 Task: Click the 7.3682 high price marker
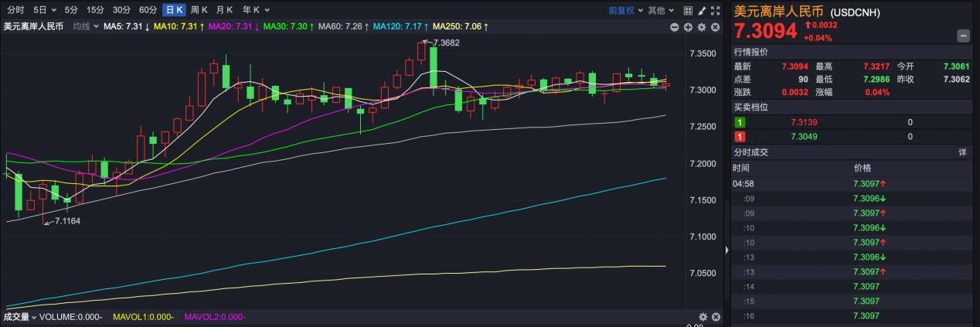click(x=446, y=43)
